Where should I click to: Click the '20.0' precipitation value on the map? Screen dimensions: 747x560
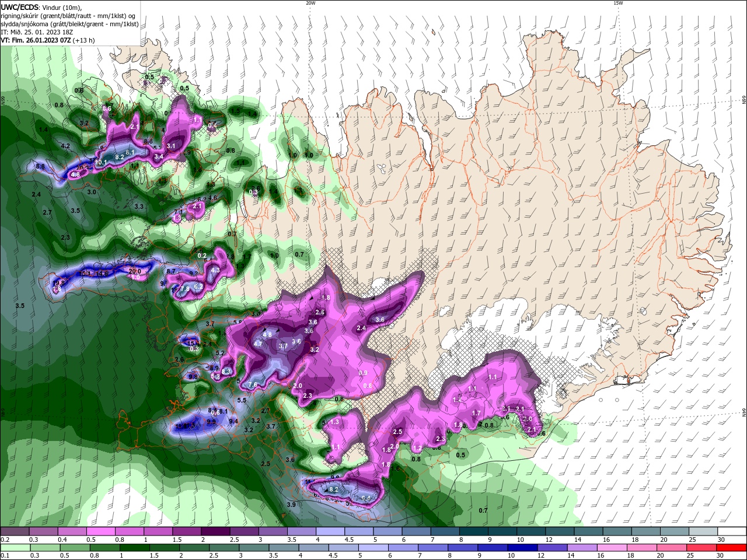135,271
